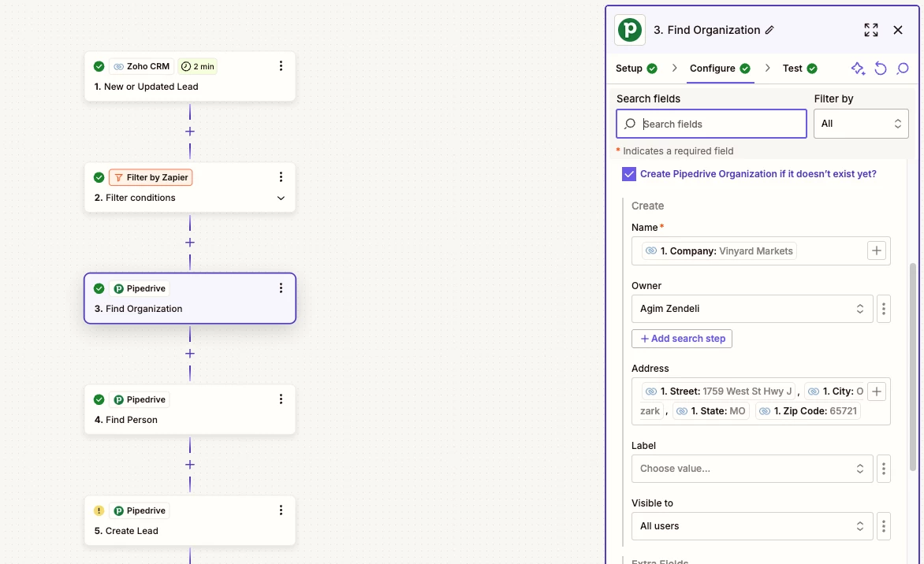Click the Pipedrive badge on Create Lead step
The height and width of the screenshot is (564, 924).
[139, 510]
